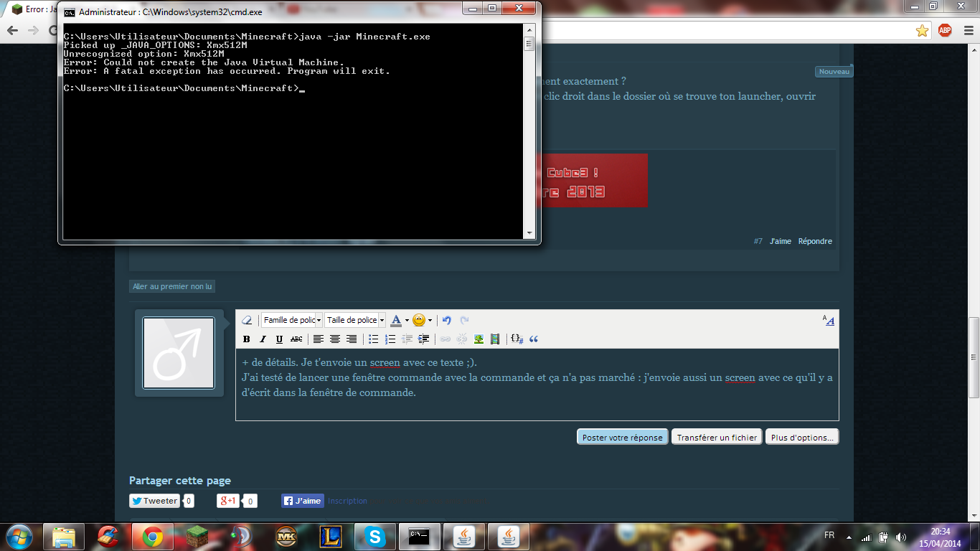980x551 pixels.
Task: Open League of Legends taskbar icon
Action: click(330, 537)
